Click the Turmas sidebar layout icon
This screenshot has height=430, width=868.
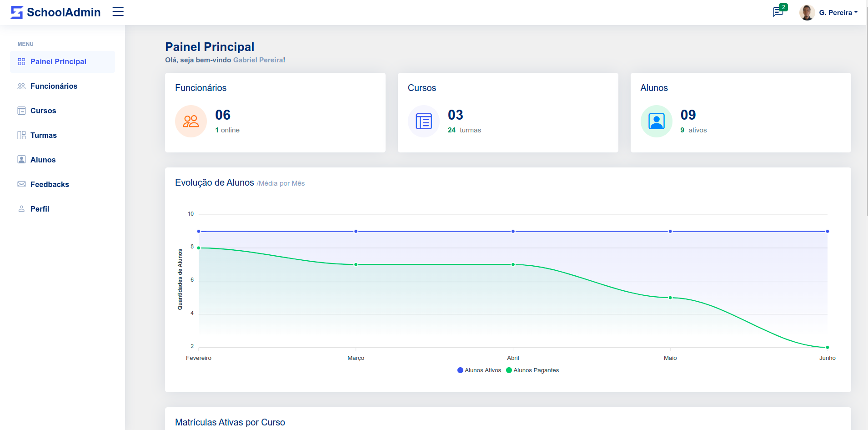21,136
